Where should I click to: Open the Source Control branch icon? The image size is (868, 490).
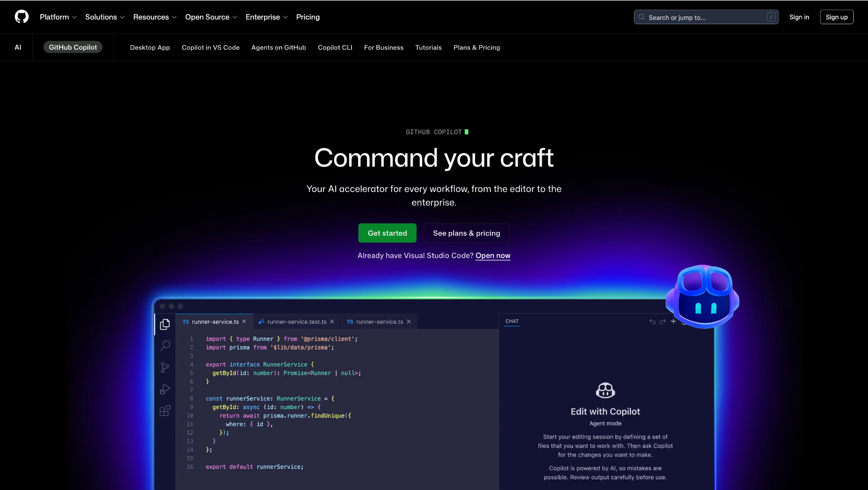click(165, 367)
